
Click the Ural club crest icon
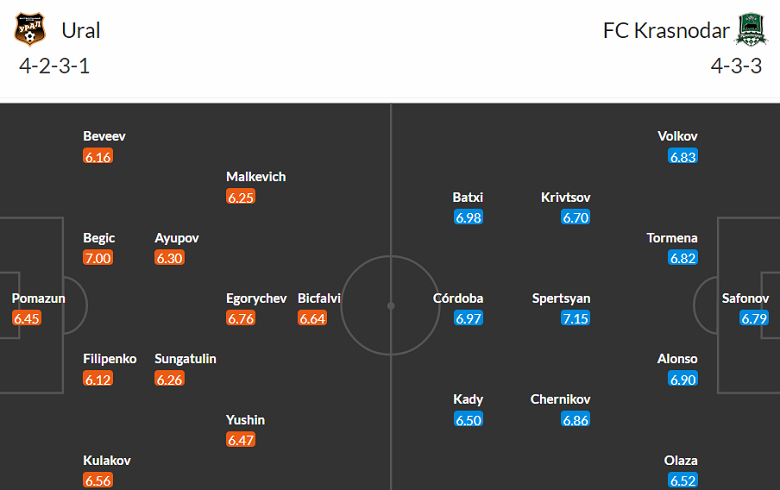(29, 30)
